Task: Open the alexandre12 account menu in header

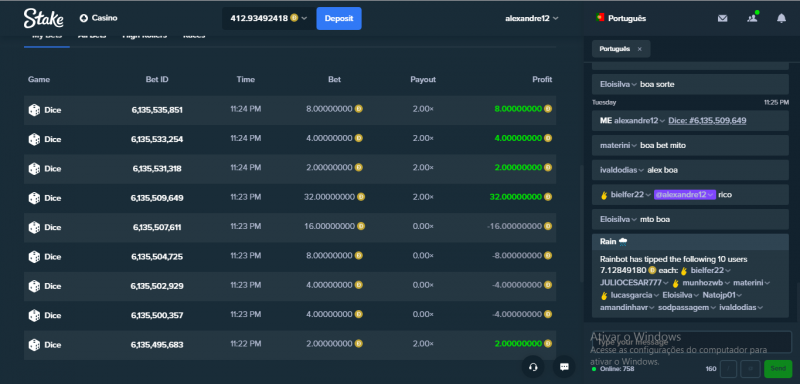Action: tap(532, 18)
